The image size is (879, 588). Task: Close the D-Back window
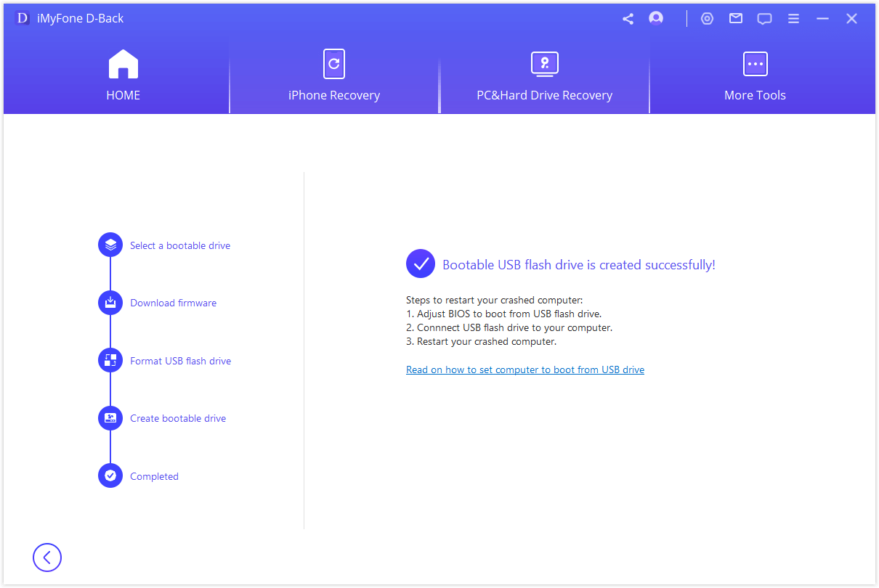(x=851, y=19)
